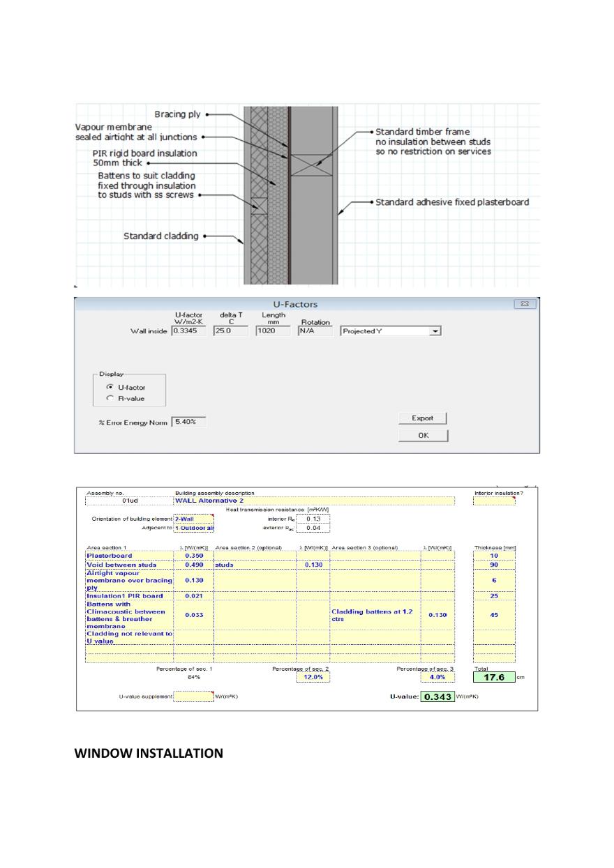This screenshot has height=868, width=614.
Task: Select the green U-value 0.343 result cell
Action: [437, 696]
